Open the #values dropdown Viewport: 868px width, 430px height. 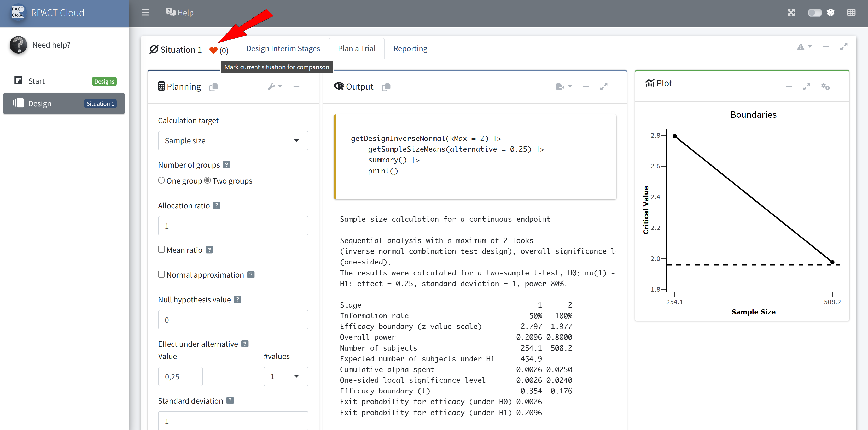click(x=286, y=376)
